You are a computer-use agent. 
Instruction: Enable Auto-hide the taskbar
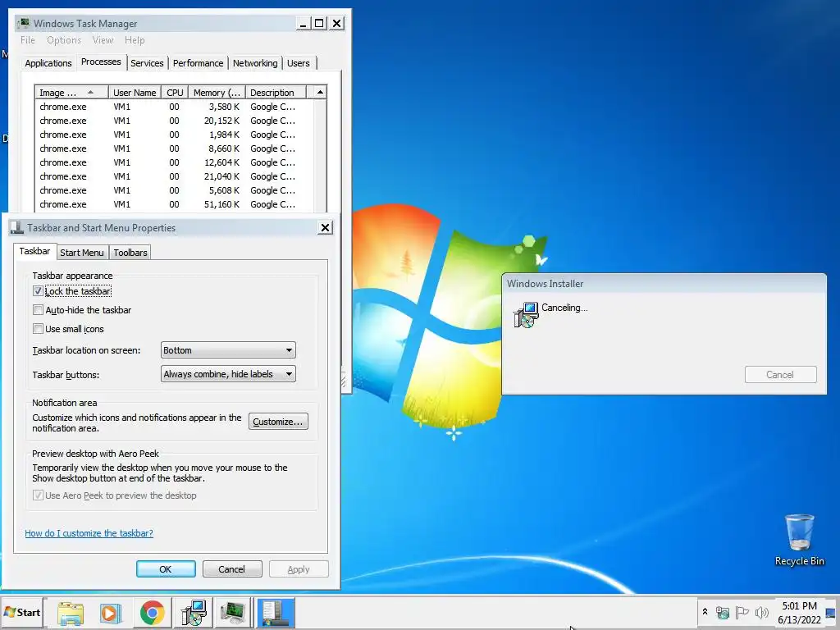coord(38,309)
